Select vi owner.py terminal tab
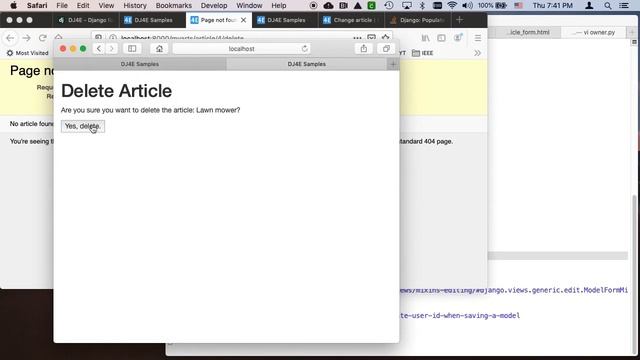This screenshot has height=360, width=640. [594, 32]
